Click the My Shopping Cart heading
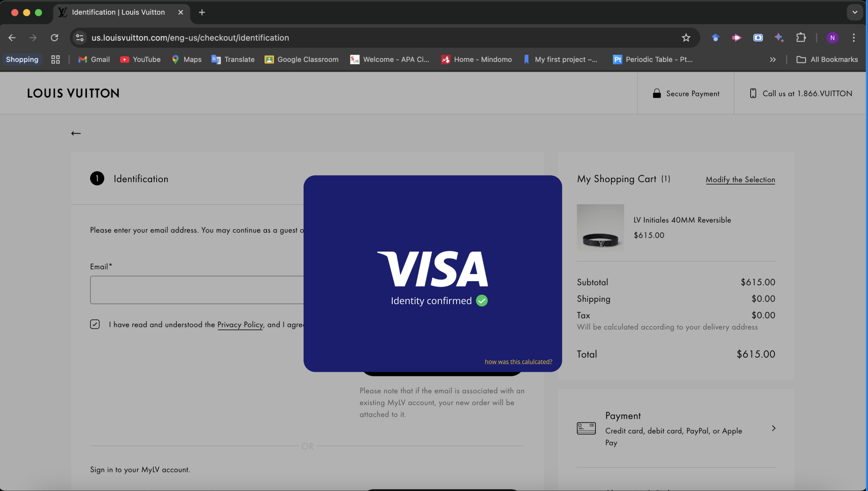 point(617,179)
